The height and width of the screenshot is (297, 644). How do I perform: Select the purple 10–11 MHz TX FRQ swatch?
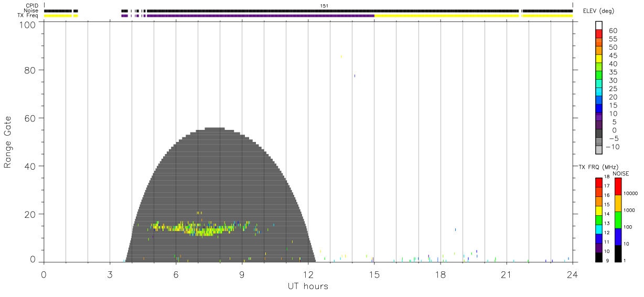point(598,248)
